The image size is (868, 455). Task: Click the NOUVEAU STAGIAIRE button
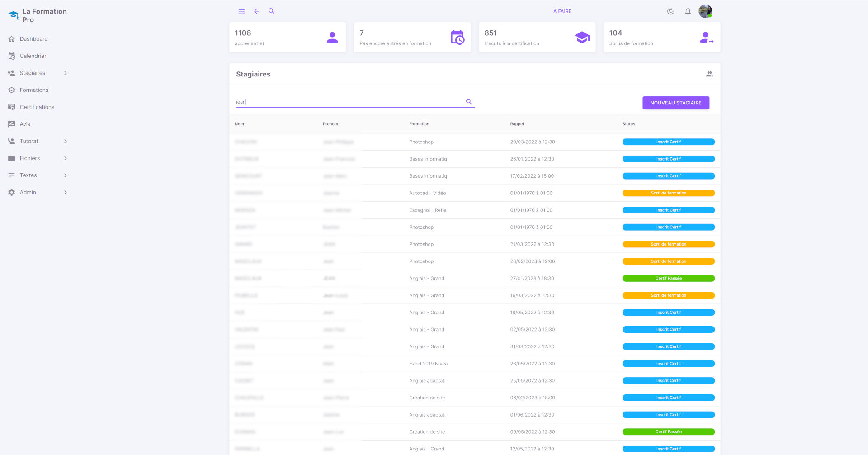tap(675, 103)
